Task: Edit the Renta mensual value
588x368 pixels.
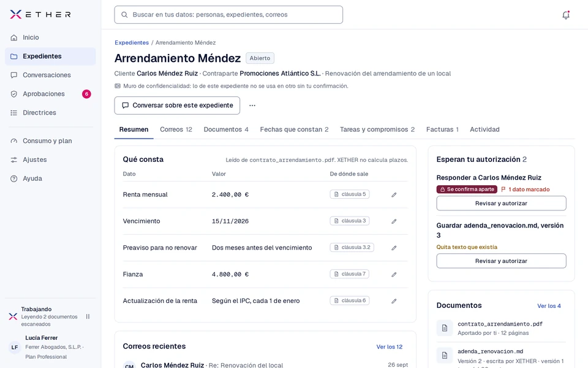Action: [x=394, y=195]
